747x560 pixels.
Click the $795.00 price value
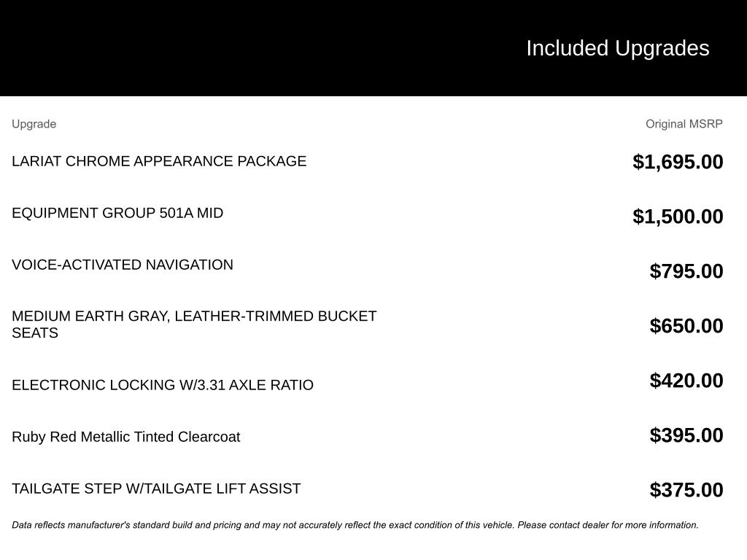[x=686, y=271]
